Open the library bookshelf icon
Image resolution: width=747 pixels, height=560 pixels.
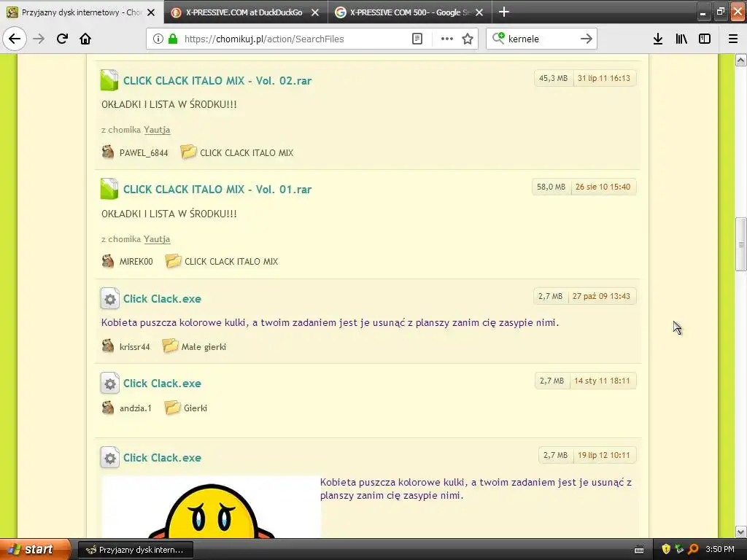click(x=681, y=39)
